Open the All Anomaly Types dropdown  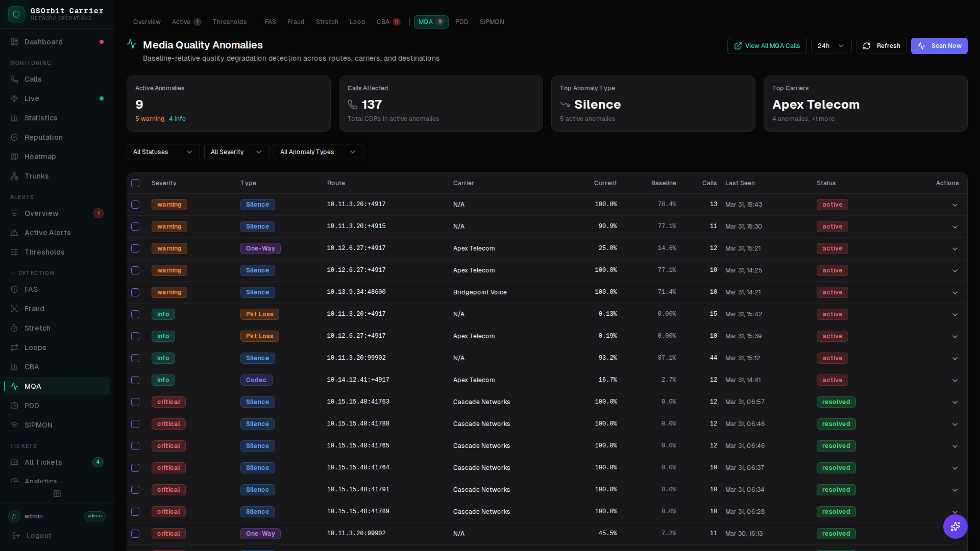(x=318, y=152)
